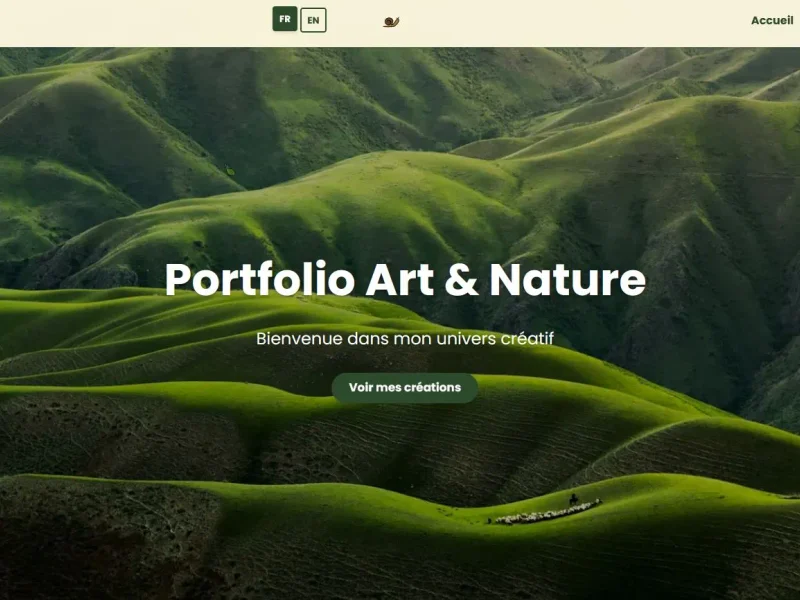This screenshot has height=600, width=800.
Task: Click the horse rider silhouette near the flock
Action: pyautogui.click(x=574, y=499)
